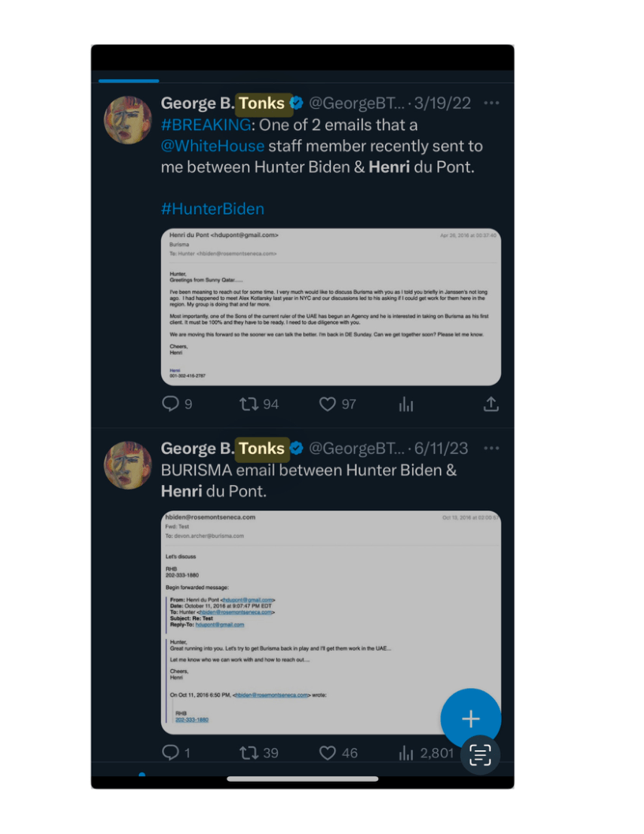View analytics showing 2,801 views

click(425, 753)
